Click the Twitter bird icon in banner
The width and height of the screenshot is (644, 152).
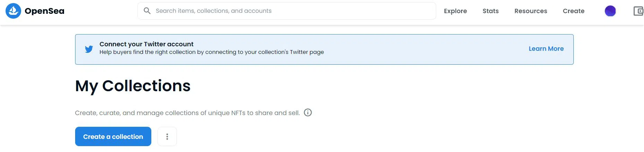(89, 49)
